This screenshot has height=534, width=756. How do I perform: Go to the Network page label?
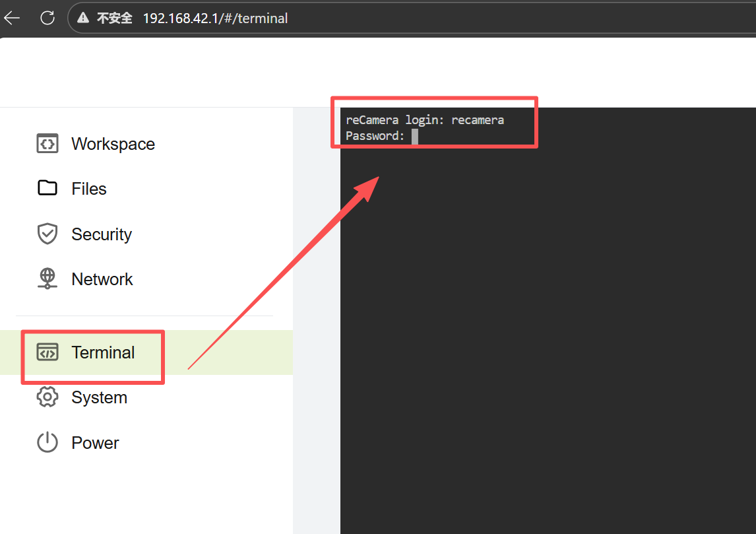pos(102,279)
